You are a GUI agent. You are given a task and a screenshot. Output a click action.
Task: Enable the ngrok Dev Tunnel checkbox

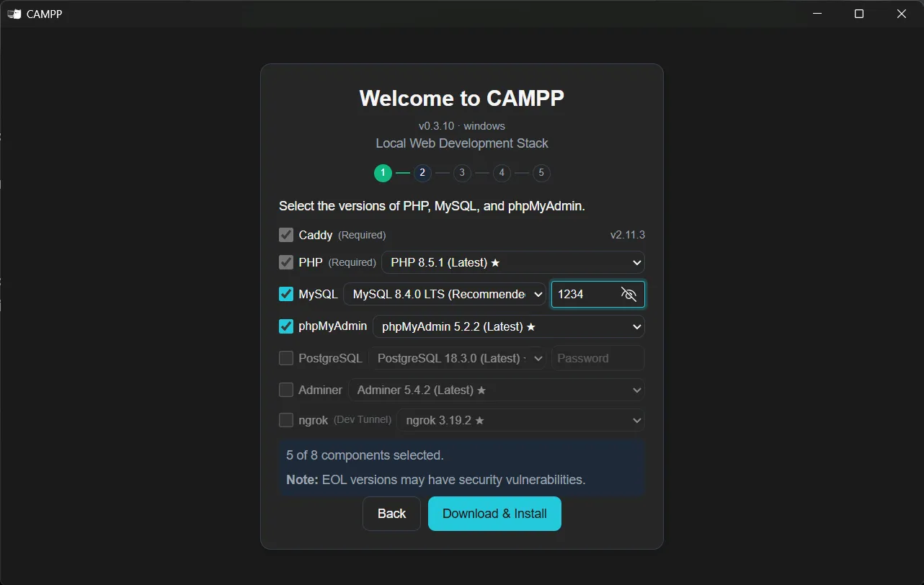[x=286, y=420]
